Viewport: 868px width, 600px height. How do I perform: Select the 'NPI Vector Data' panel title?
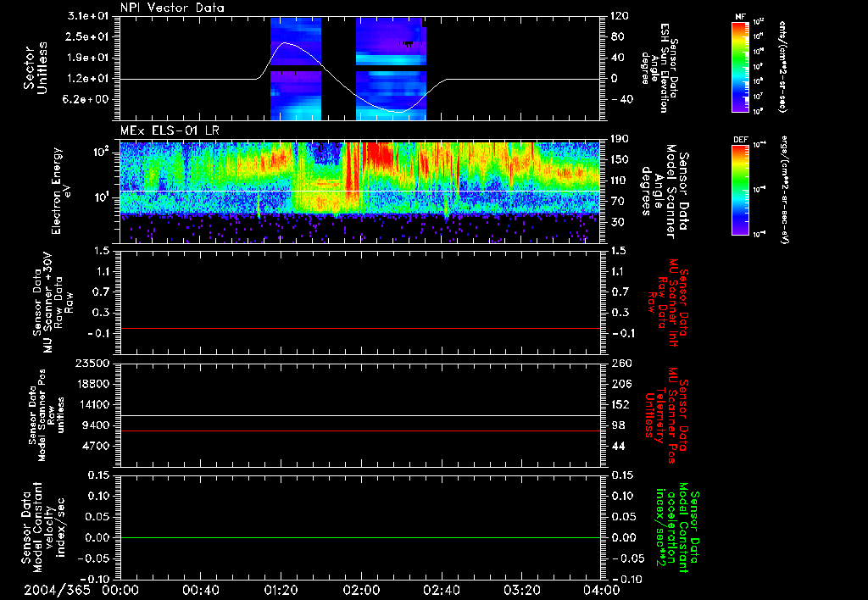(173, 8)
